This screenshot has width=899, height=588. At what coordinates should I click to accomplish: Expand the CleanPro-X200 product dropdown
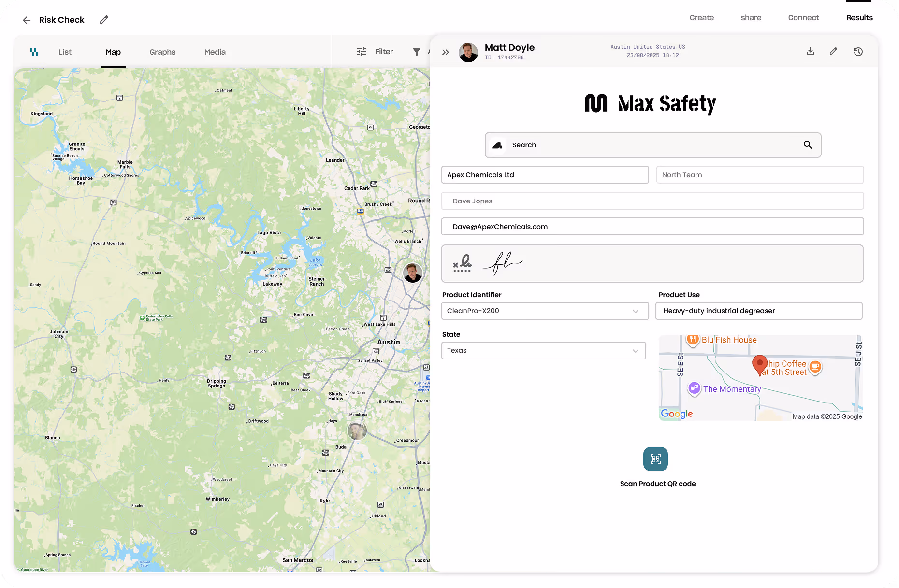pos(545,311)
